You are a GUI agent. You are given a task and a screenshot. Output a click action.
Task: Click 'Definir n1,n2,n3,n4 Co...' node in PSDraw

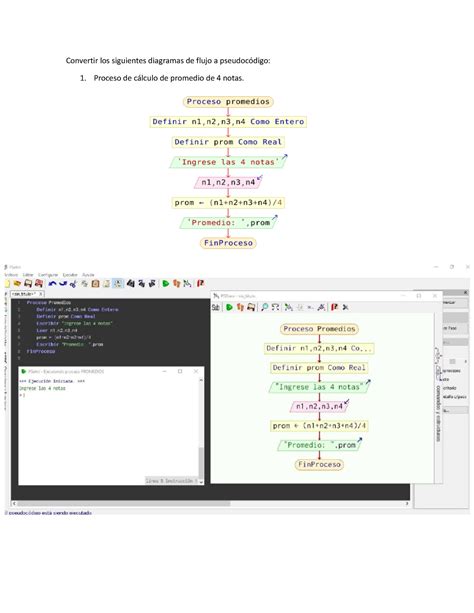click(x=319, y=348)
